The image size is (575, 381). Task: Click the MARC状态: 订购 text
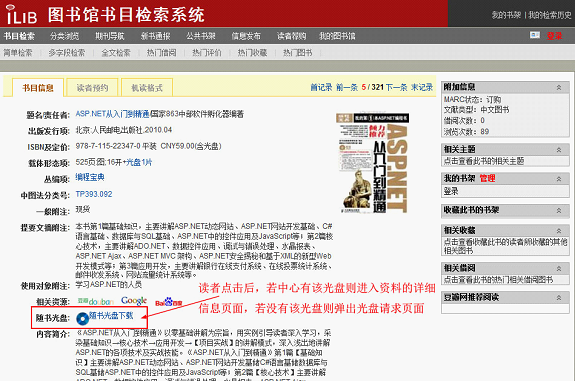472,99
